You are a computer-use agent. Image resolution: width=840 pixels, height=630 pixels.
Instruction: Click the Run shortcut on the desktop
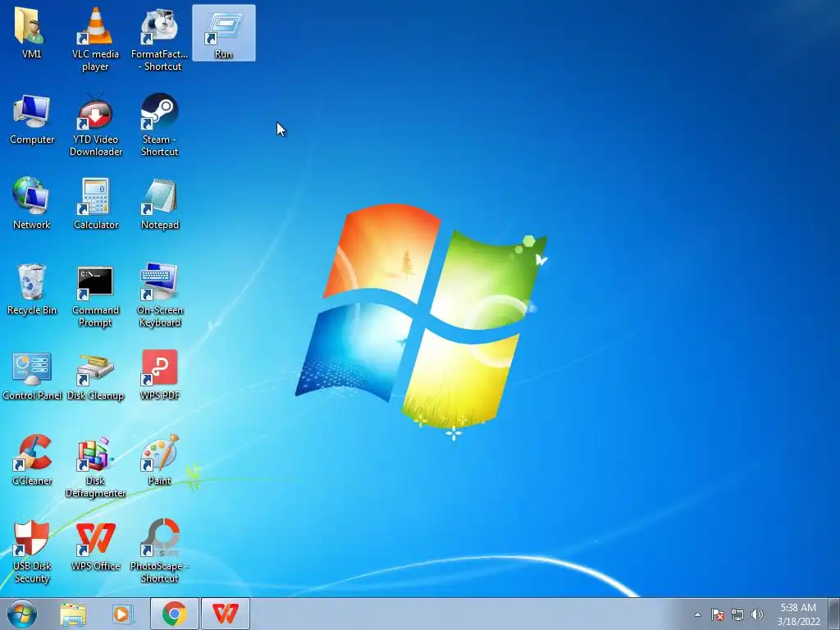[x=224, y=33]
